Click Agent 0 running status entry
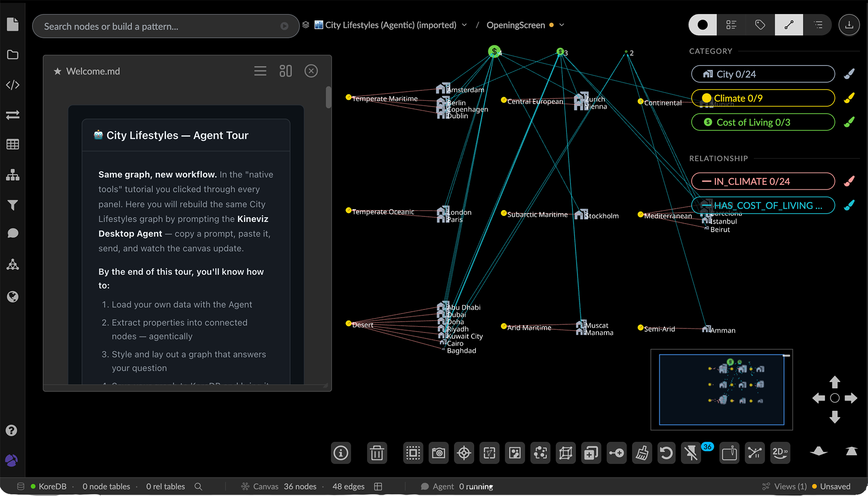 pyautogui.click(x=457, y=487)
